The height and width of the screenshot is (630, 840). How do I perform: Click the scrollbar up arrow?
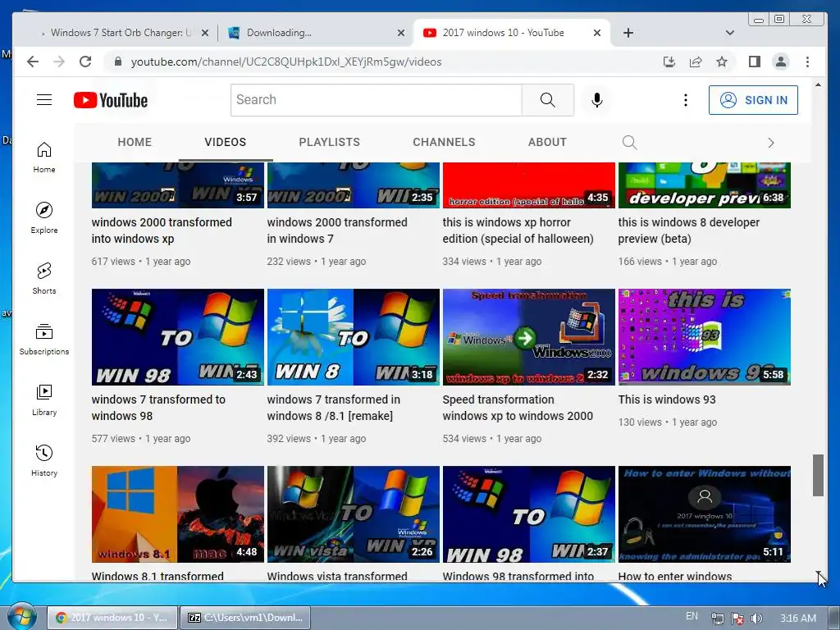[x=818, y=84]
